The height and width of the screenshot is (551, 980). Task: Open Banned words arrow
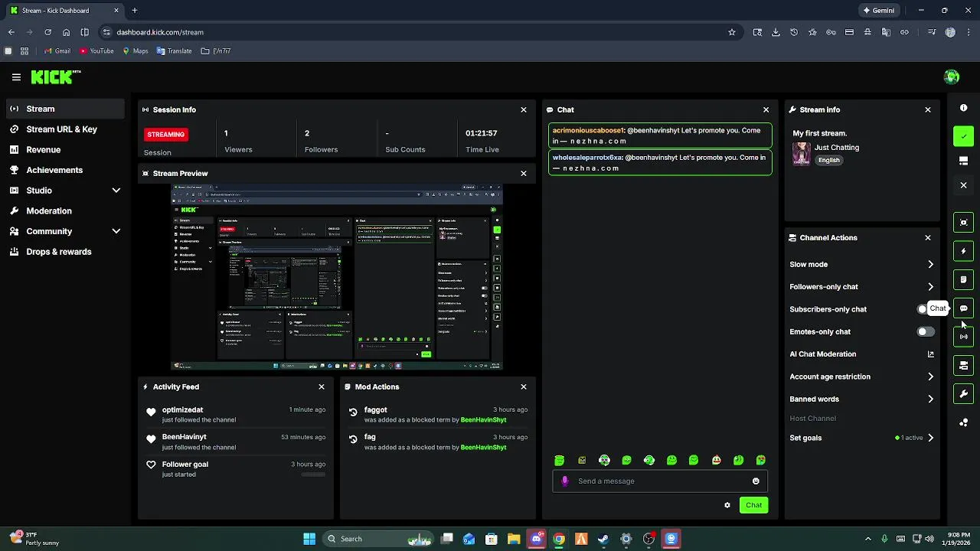coord(930,399)
